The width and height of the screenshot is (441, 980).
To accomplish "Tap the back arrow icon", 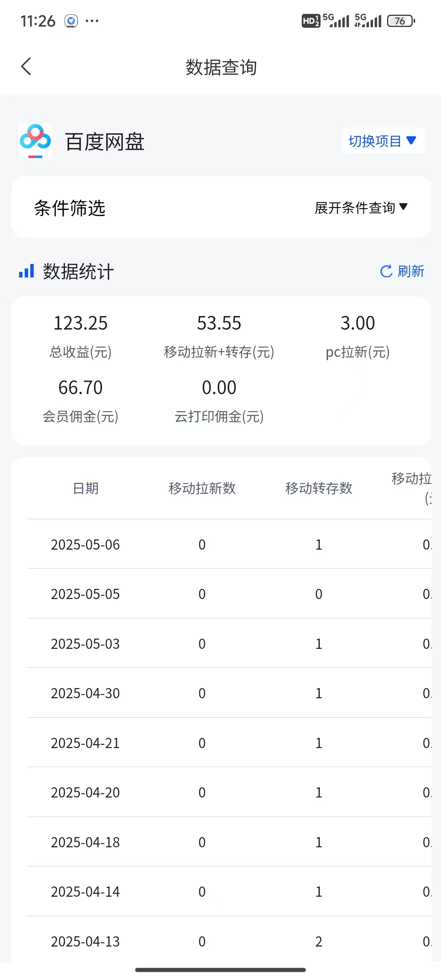I will 26,67.
